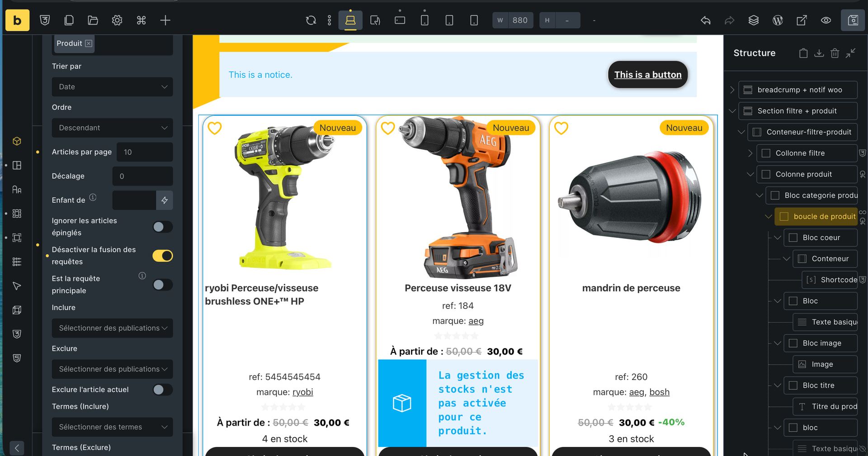The width and height of the screenshot is (868, 456).
Task: Click the ryobi brand link
Action: click(x=302, y=392)
